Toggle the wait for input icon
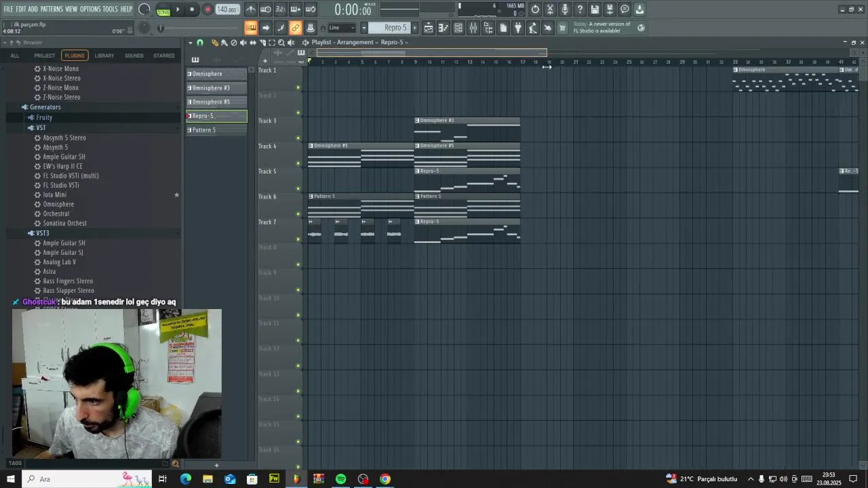 pyautogui.click(x=266, y=9)
